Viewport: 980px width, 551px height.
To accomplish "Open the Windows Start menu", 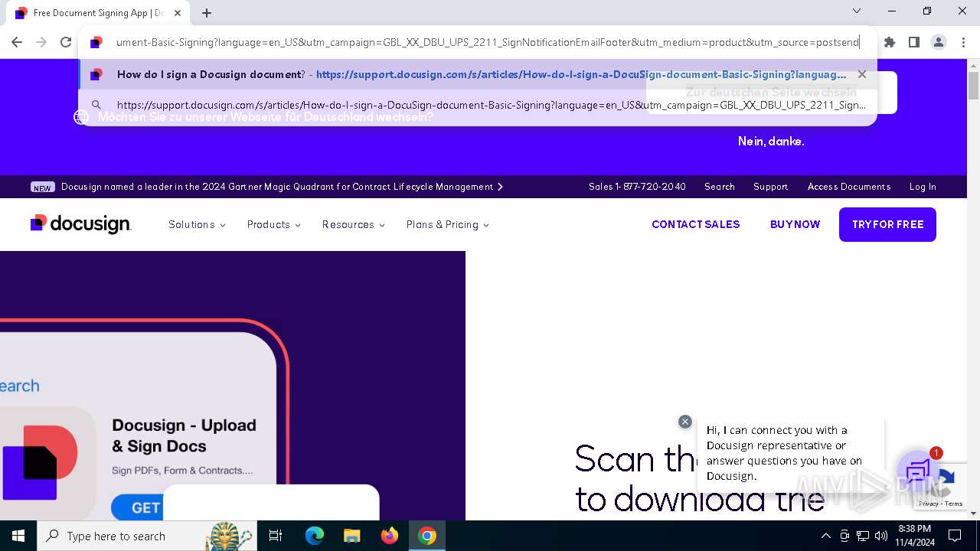I will (x=18, y=536).
